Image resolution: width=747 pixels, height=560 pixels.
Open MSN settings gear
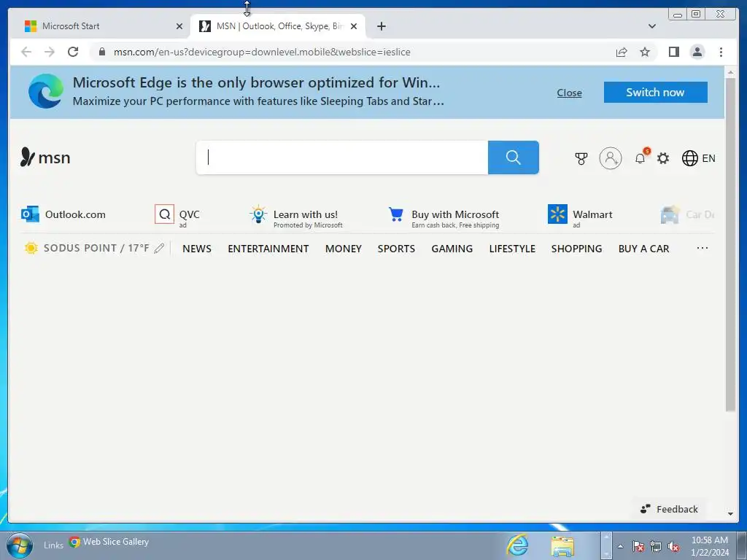point(662,158)
